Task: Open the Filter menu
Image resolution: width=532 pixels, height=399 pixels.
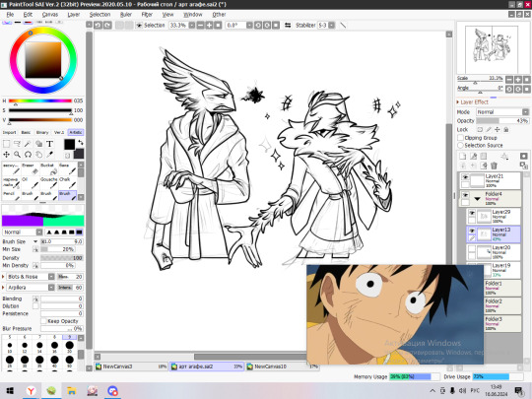Action: point(147,15)
